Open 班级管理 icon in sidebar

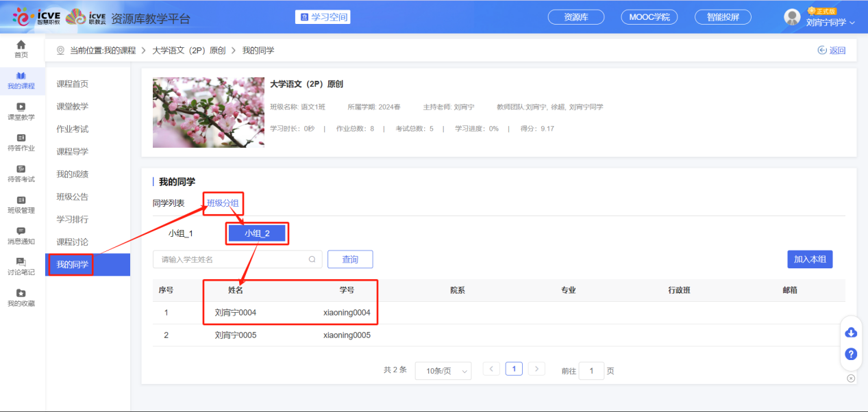(x=21, y=201)
